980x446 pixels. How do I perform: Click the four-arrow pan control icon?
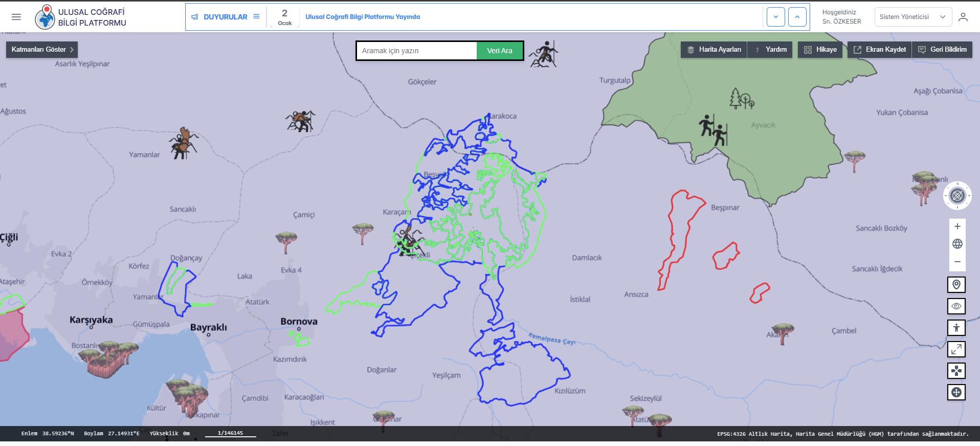[x=956, y=392]
